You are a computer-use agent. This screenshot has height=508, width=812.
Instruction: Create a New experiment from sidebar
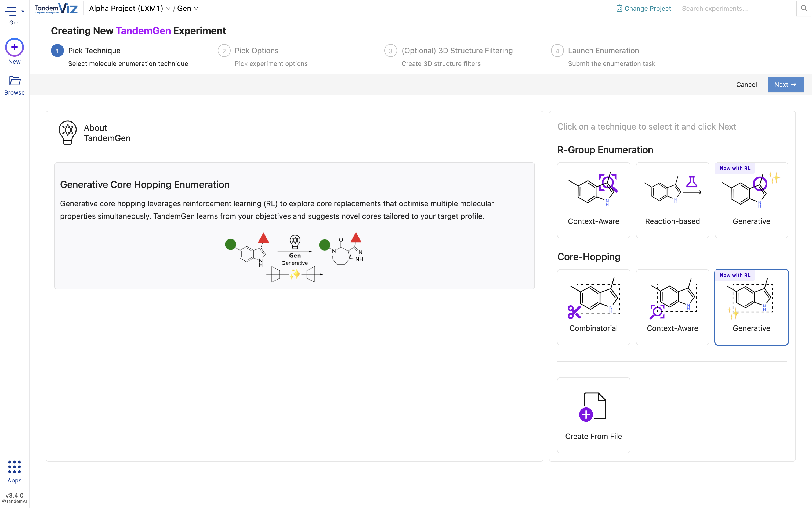(15, 51)
